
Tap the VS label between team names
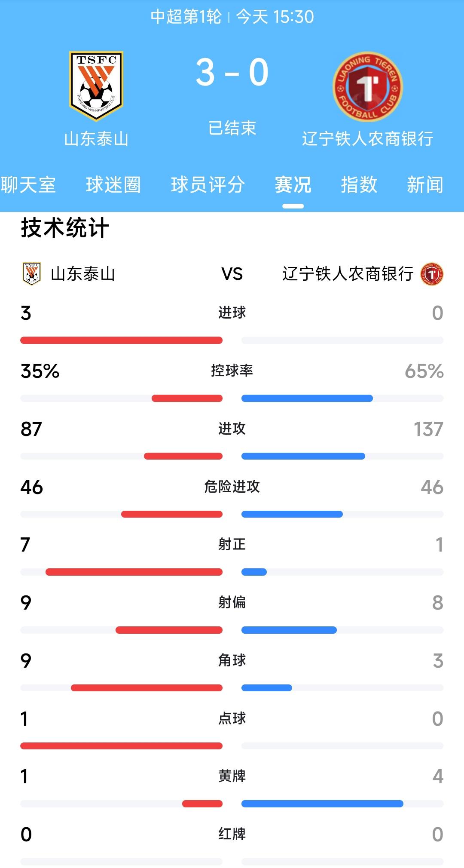232,273
